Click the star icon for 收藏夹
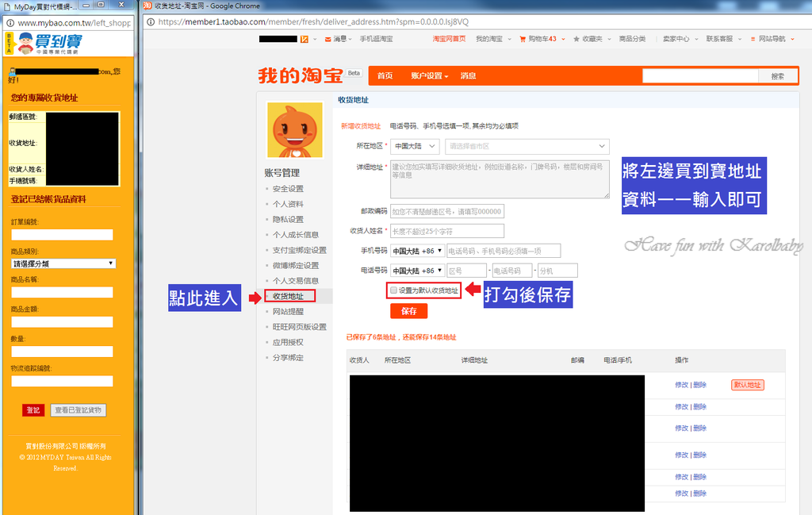This screenshot has height=515, width=812. pos(576,39)
